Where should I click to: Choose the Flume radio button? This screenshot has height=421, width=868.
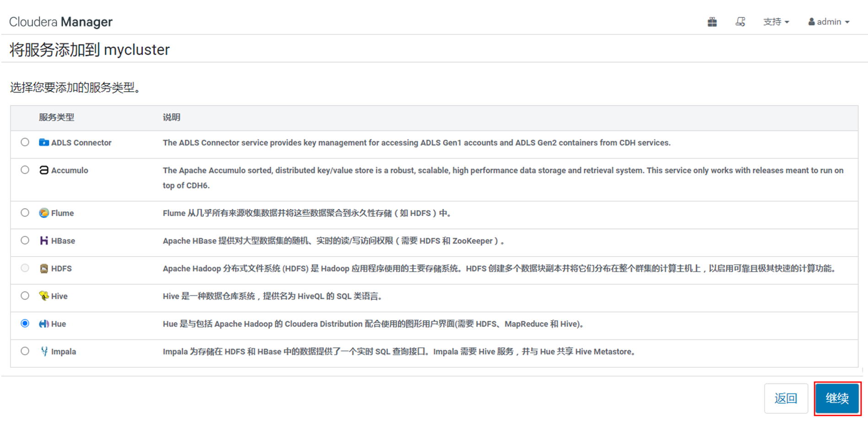(25, 213)
